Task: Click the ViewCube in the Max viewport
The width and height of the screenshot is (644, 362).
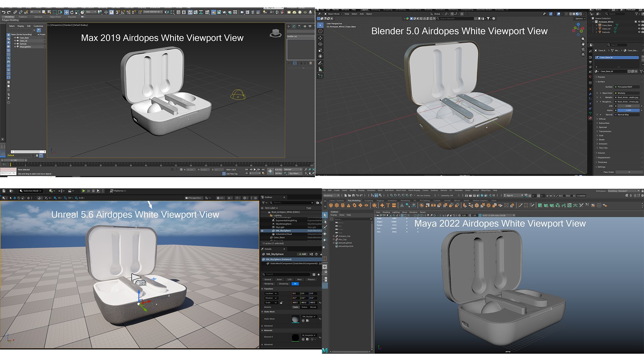Action: 276,33
